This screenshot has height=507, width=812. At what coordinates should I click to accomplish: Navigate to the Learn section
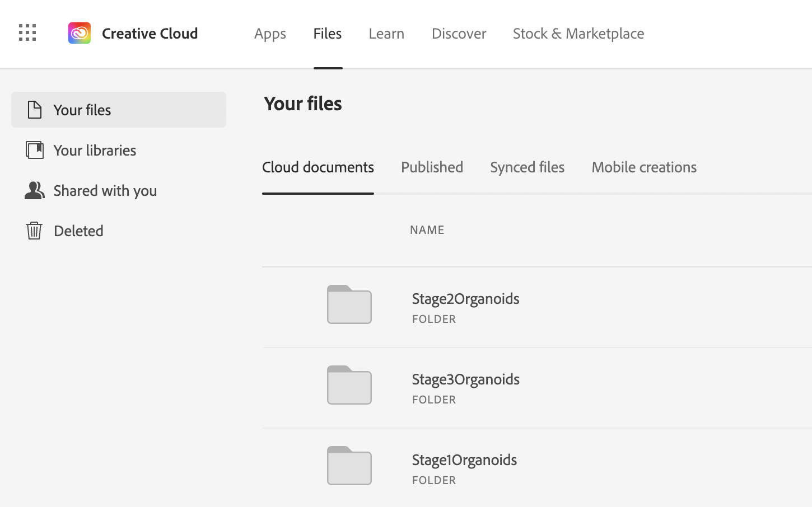[x=386, y=34]
